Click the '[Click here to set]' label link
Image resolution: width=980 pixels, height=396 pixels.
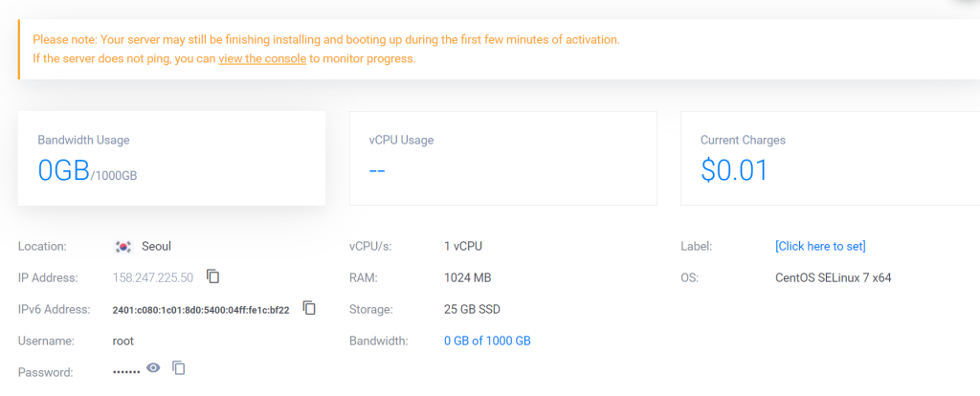pyautogui.click(x=820, y=247)
